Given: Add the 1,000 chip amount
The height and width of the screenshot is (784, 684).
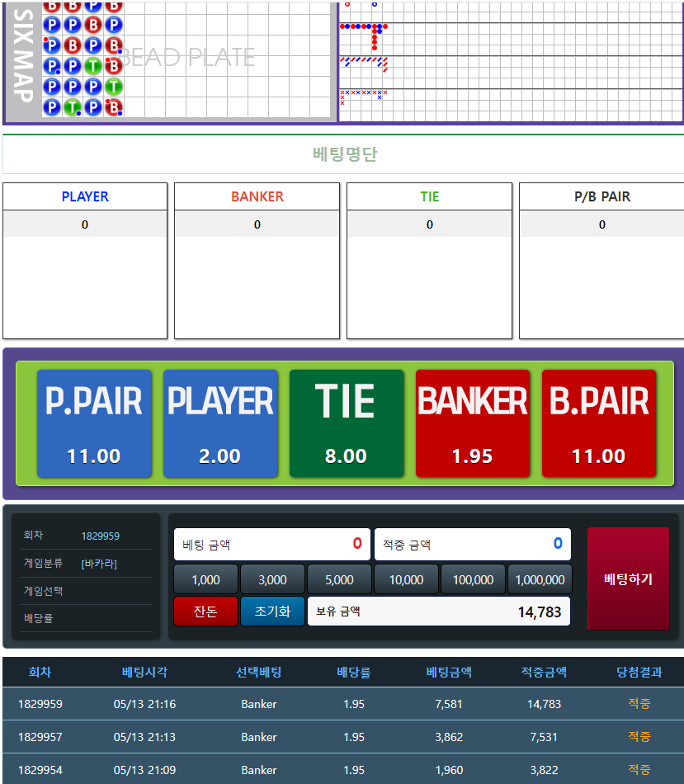Looking at the screenshot, I should [205, 579].
